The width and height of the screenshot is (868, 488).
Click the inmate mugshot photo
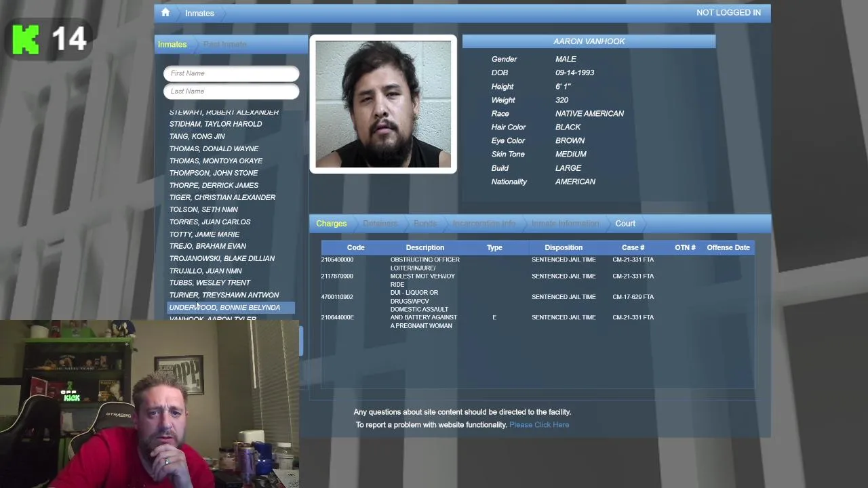pos(383,104)
